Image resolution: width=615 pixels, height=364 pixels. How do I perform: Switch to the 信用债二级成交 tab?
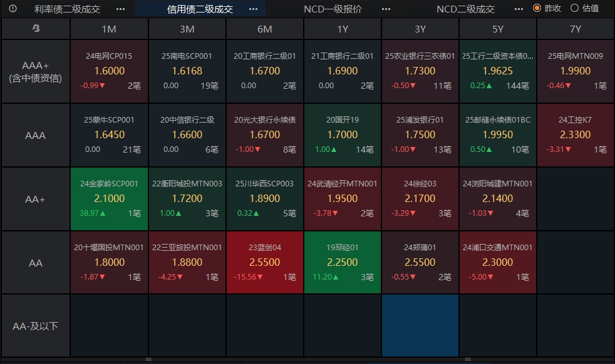click(x=200, y=9)
